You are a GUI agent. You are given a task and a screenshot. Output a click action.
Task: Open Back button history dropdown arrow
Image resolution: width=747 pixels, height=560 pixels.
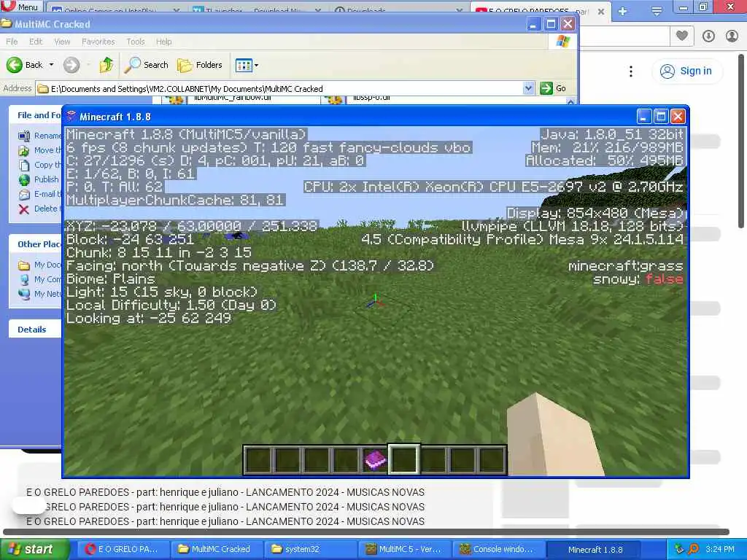52,65
